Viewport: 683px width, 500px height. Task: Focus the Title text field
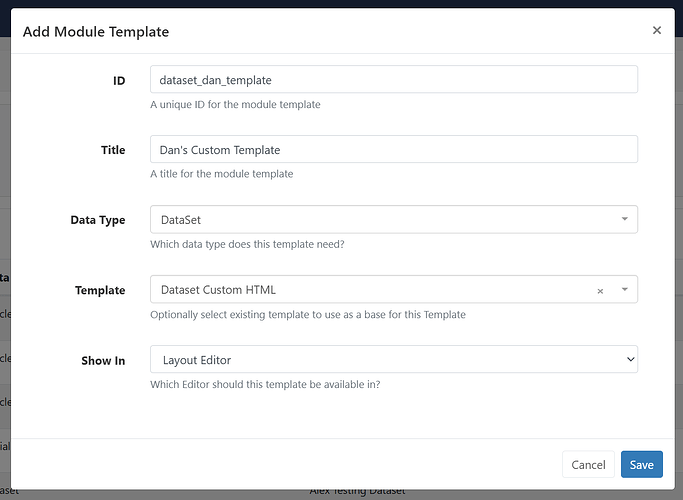(x=393, y=150)
